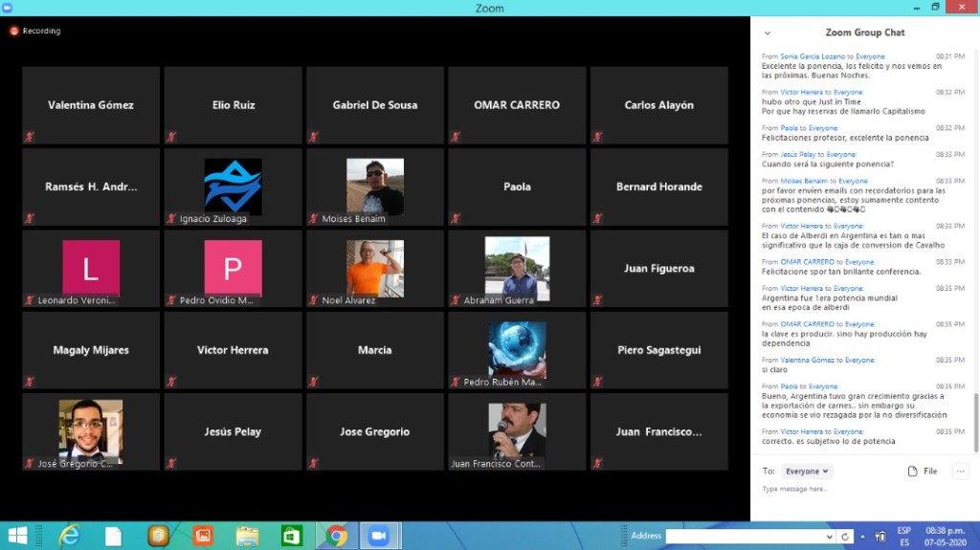Click the File attachment button in chat
Viewport: 980px width, 550px height.
923,472
